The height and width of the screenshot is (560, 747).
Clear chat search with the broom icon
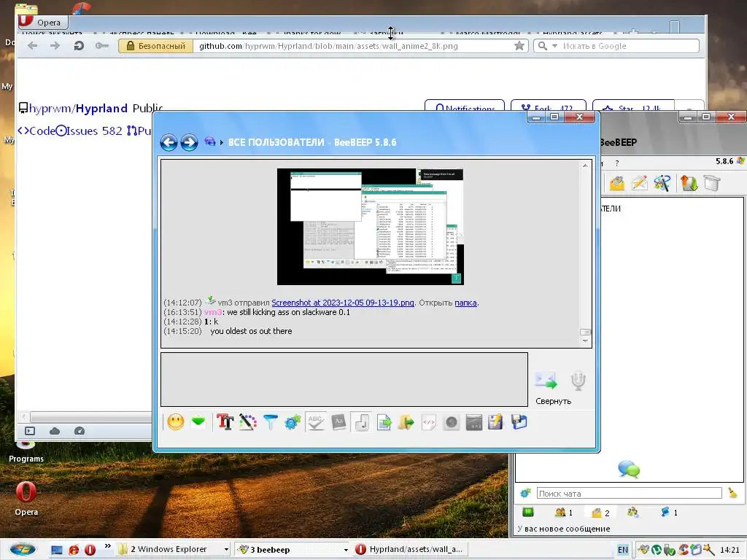point(732,494)
